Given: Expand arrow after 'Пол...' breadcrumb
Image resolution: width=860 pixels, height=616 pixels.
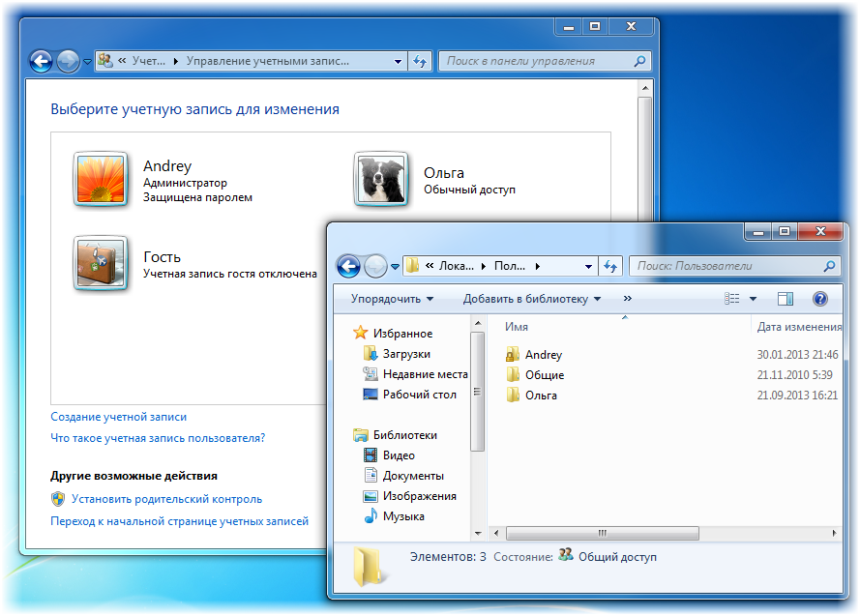Looking at the screenshot, I should 538,266.
